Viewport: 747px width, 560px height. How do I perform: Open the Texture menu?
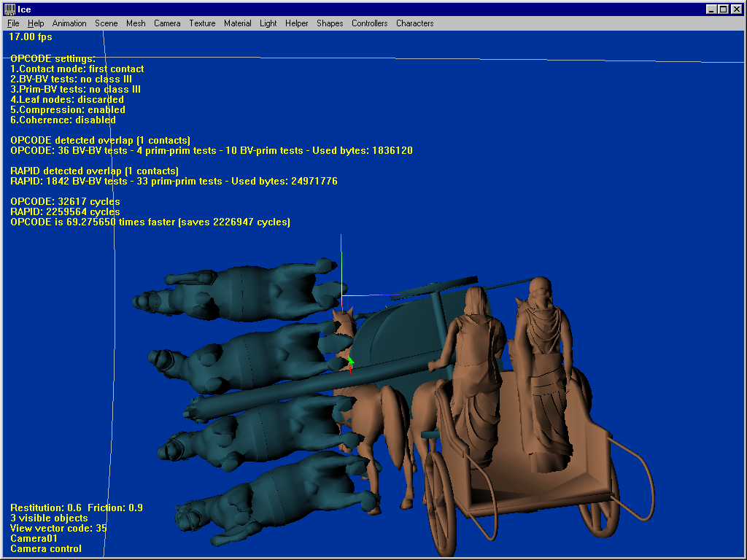pyautogui.click(x=203, y=23)
